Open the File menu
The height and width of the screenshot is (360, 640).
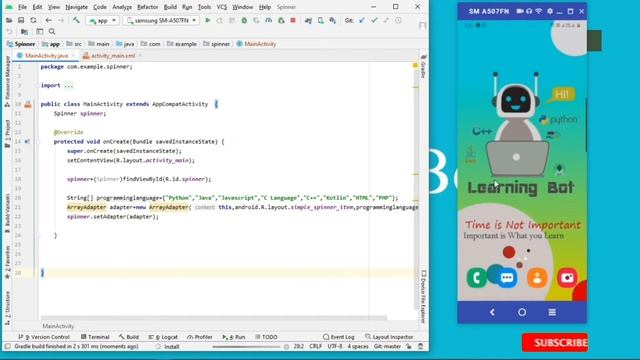(x=22, y=7)
